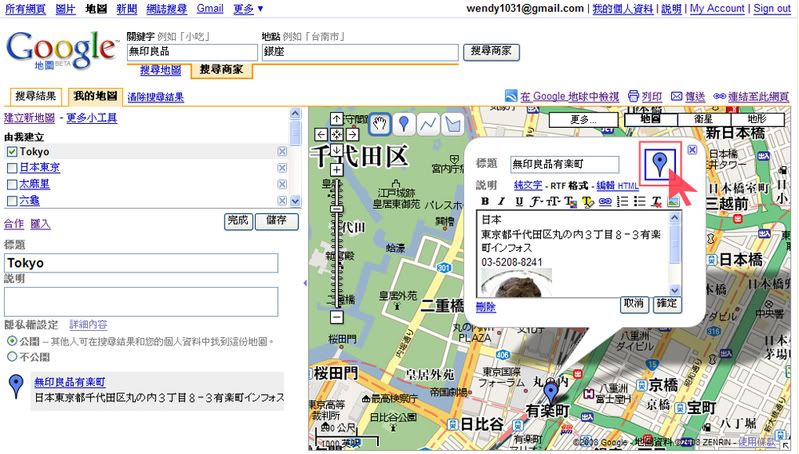Check the 日本東京 map checkbox

click(11, 168)
